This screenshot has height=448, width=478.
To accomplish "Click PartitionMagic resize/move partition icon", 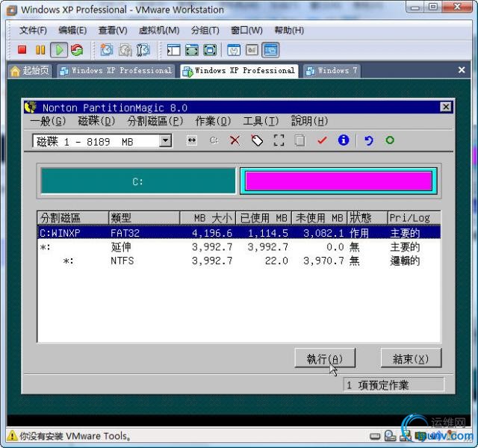I will tap(192, 140).
